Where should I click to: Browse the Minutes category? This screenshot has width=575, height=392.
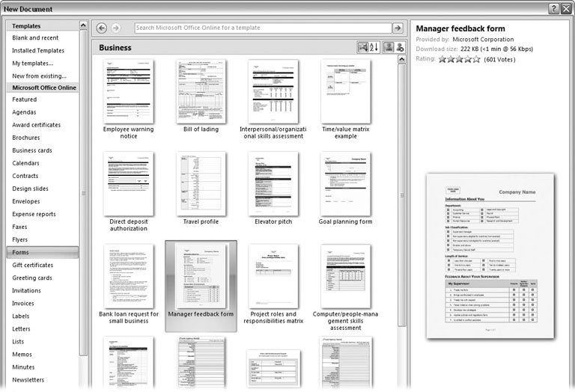pos(23,367)
